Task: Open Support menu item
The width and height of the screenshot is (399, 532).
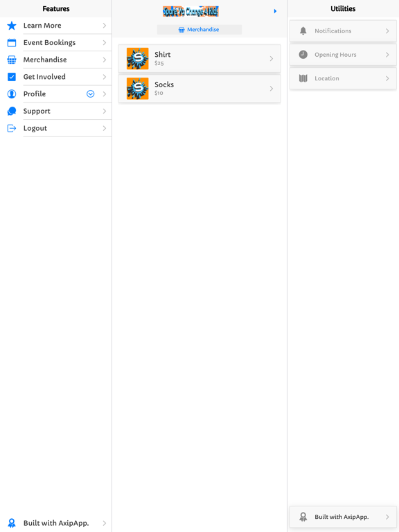Action: tap(55, 111)
